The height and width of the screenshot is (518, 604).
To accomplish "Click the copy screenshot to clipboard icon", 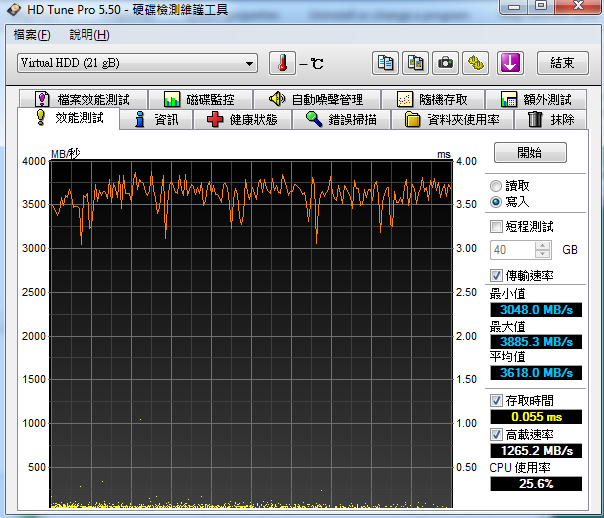I will point(415,63).
